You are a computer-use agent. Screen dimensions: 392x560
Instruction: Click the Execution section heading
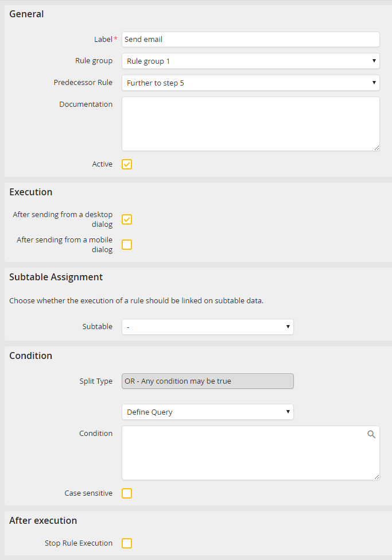(30, 192)
